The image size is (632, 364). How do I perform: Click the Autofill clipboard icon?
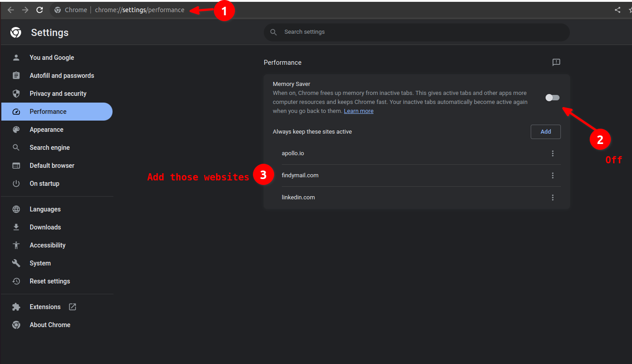point(16,76)
